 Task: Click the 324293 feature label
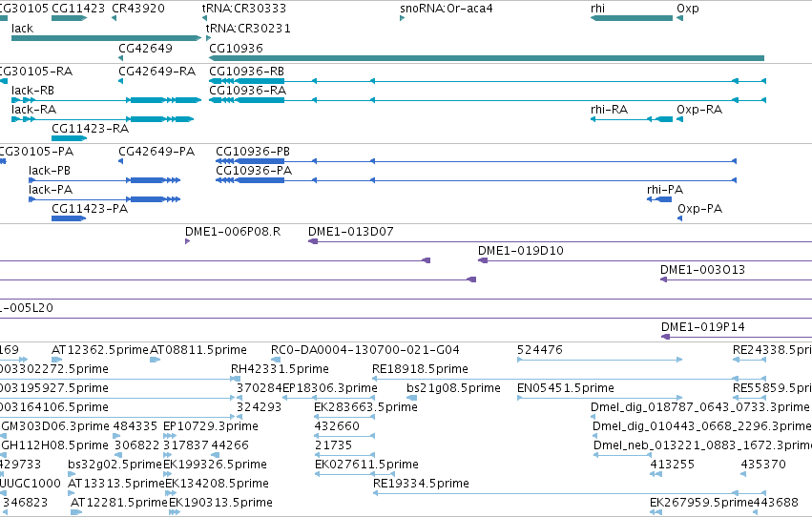[259, 407]
